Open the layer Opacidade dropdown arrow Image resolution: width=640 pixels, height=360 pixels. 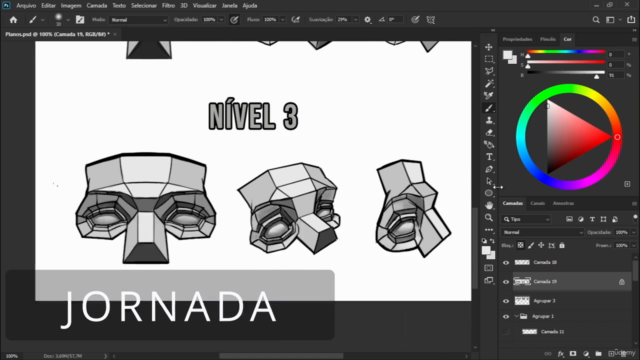coord(634,232)
